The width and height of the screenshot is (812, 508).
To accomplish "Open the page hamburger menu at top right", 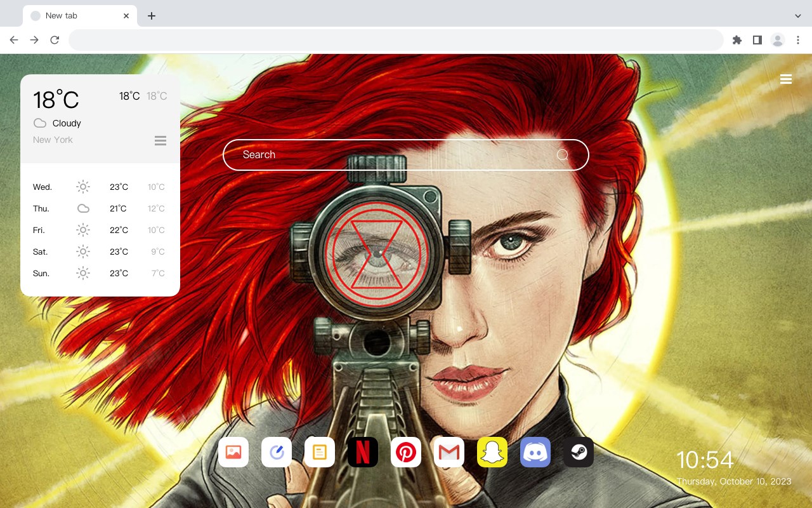I will tap(786, 79).
